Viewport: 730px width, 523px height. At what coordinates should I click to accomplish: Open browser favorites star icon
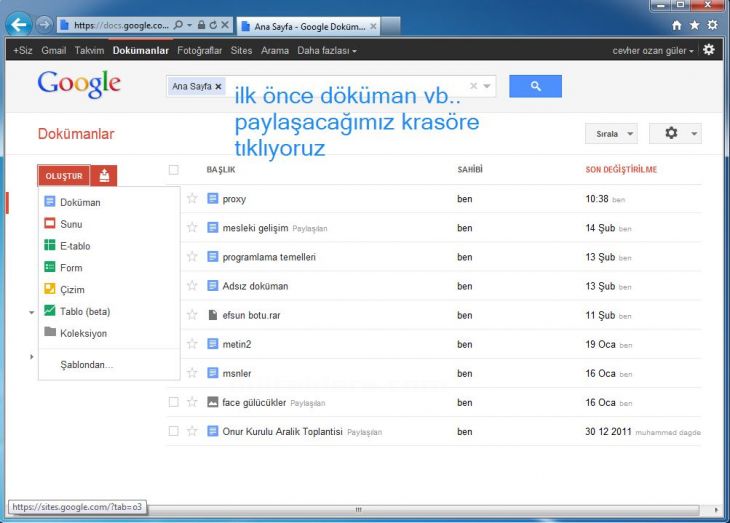(695, 25)
